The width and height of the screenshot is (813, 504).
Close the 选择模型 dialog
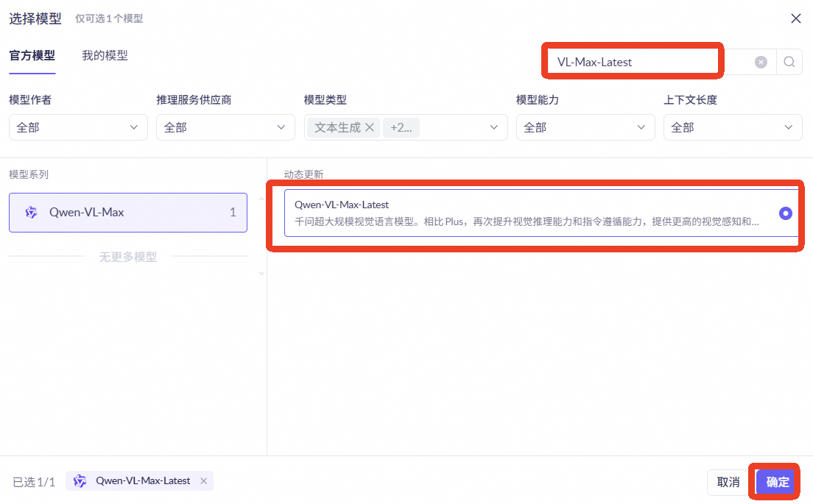[x=796, y=18]
